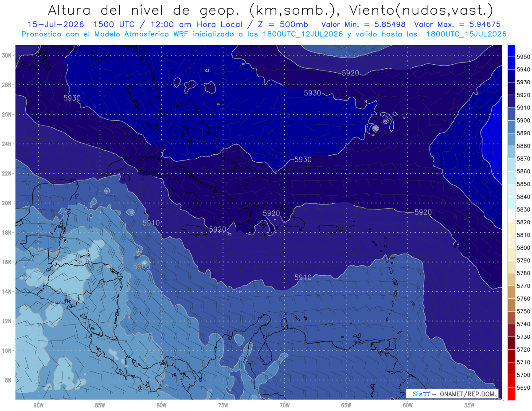Click the 5910 legend label

click(524, 108)
